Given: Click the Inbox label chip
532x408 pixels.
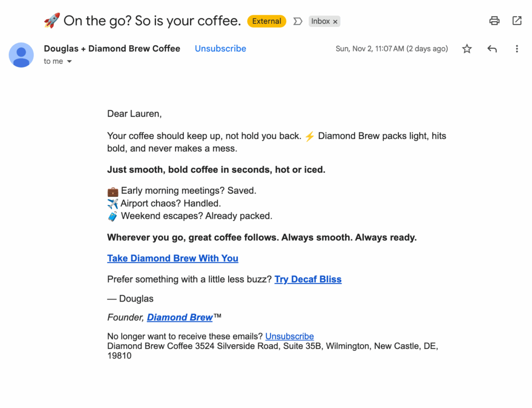Looking at the screenshot, I should (x=320, y=21).
